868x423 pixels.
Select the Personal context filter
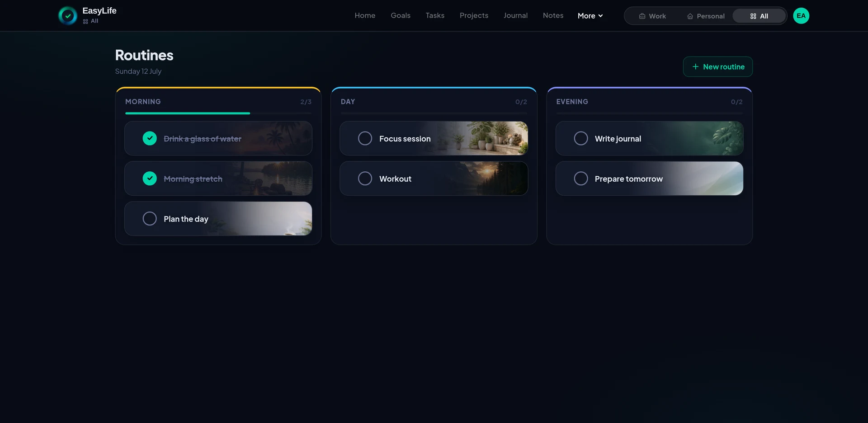(706, 16)
